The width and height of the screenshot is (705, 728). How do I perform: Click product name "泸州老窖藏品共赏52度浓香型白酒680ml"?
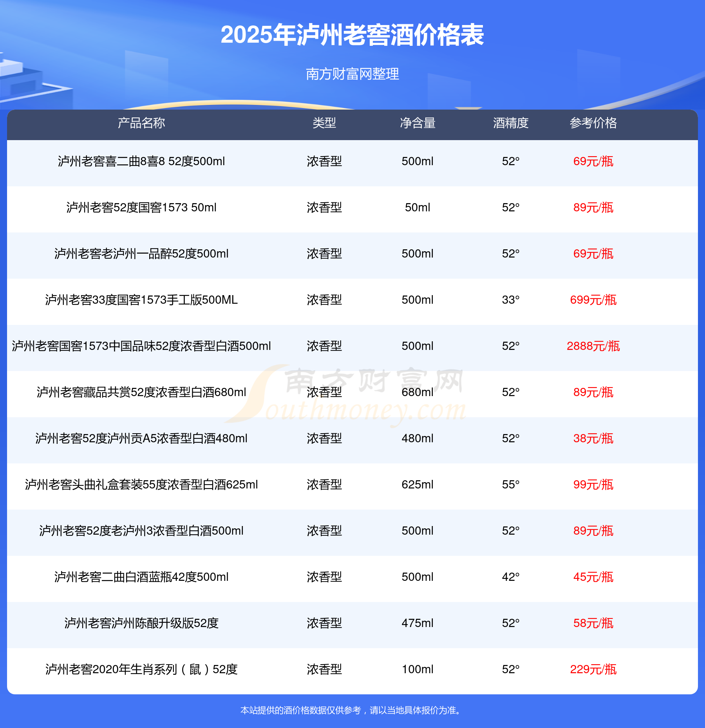141,392
